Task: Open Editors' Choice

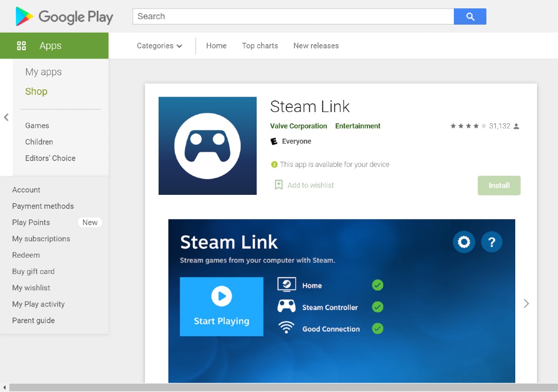Action: pos(50,158)
